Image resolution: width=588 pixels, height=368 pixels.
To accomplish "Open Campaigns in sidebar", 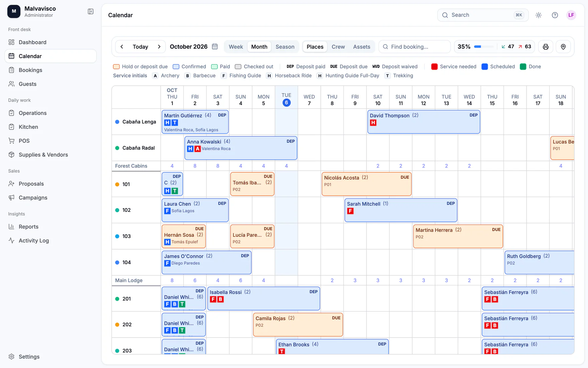I will click(50, 198).
